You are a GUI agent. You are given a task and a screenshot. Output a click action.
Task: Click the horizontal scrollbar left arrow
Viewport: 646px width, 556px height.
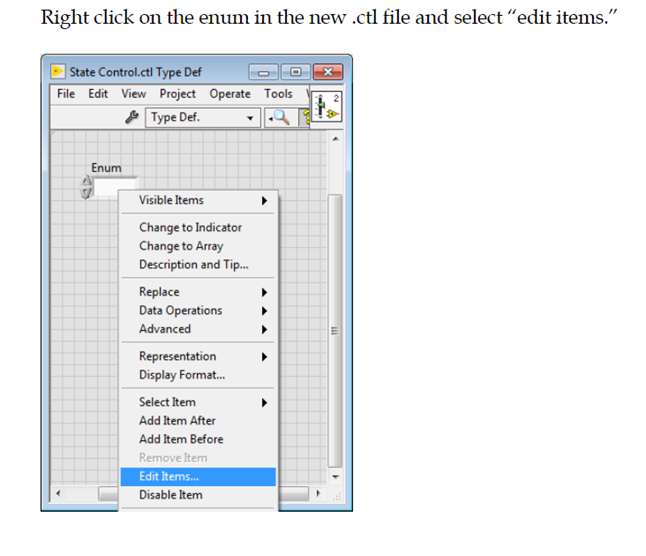(58, 493)
